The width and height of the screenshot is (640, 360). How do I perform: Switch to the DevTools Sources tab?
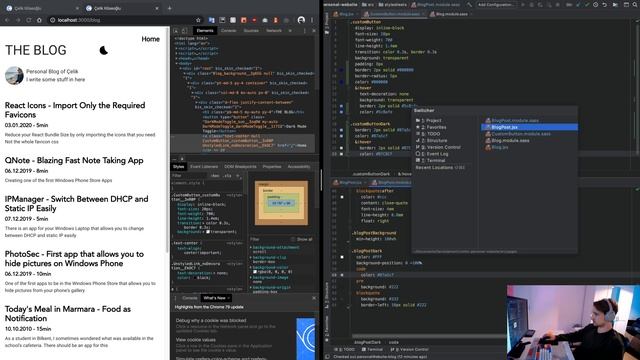tap(251, 31)
